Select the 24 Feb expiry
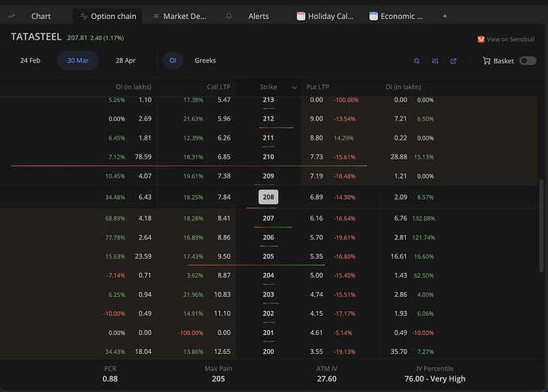This screenshot has height=392, width=548. click(x=30, y=60)
